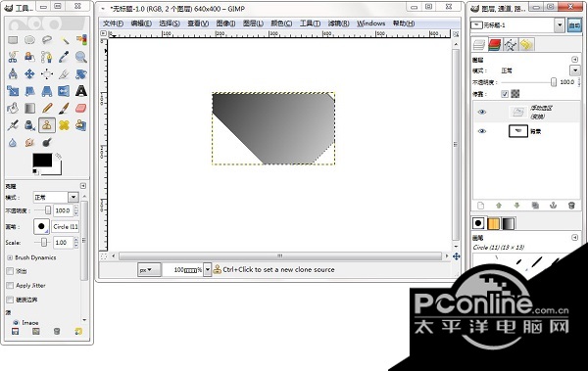Select the Move tool

pos(29,73)
